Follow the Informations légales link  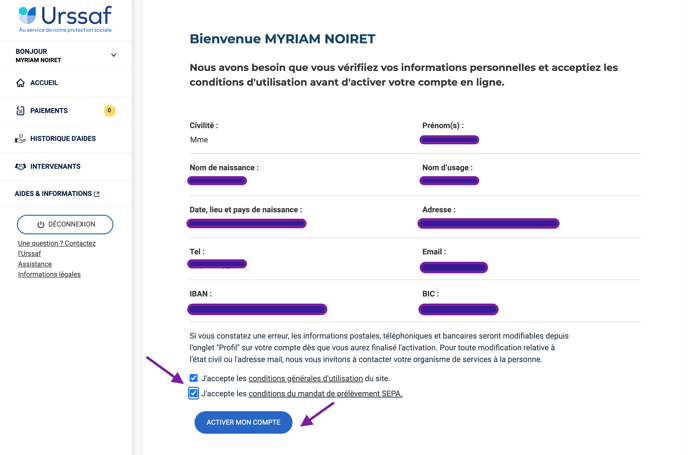tap(49, 274)
